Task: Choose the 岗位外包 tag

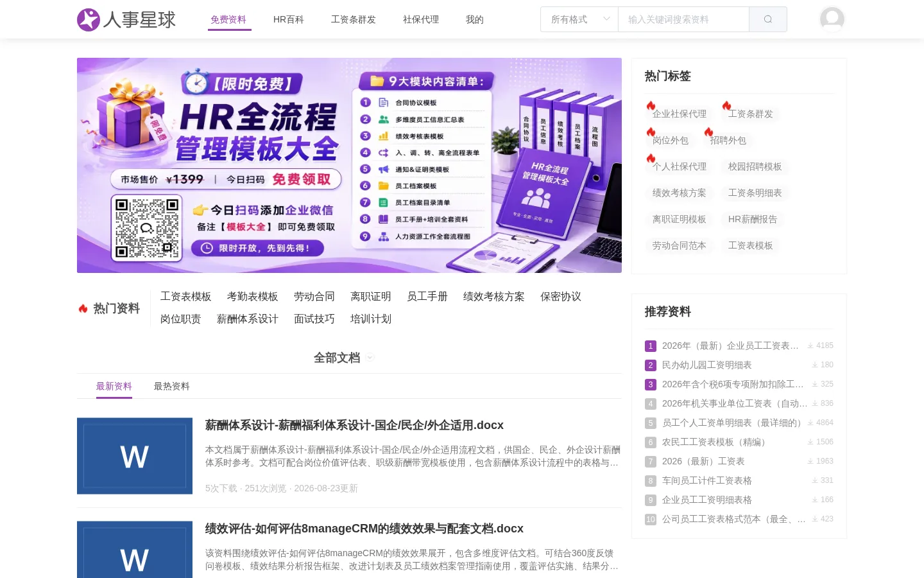Action: pos(671,140)
